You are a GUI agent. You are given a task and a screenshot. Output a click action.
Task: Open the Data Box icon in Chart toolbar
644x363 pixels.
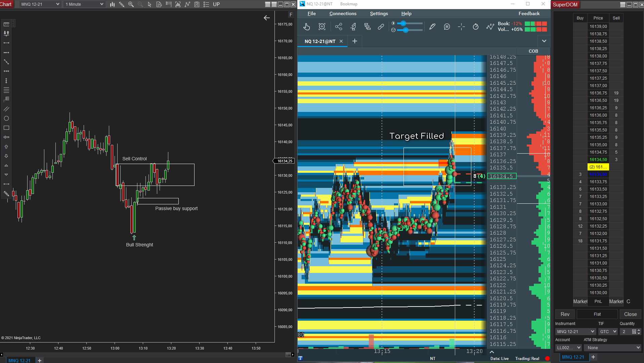[159, 4]
